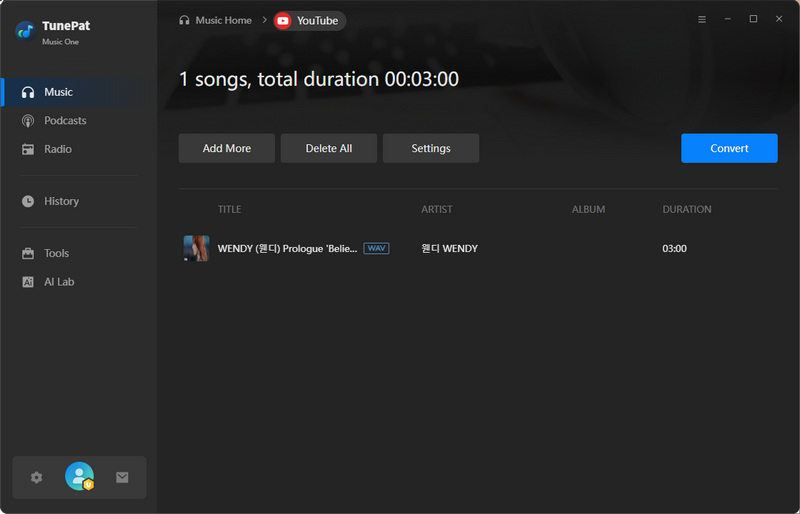
Task: Click the mail envelope icon
Action: coord(122,477)
